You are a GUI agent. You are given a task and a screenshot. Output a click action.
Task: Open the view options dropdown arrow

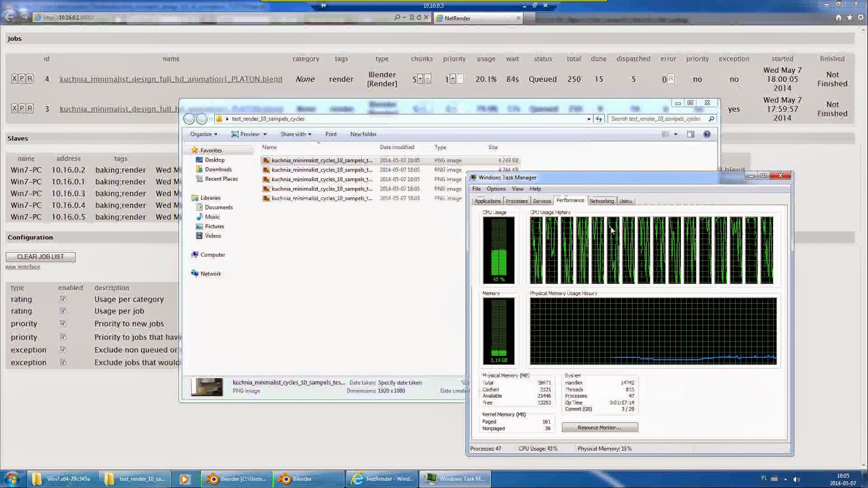(x=675, y=134)
